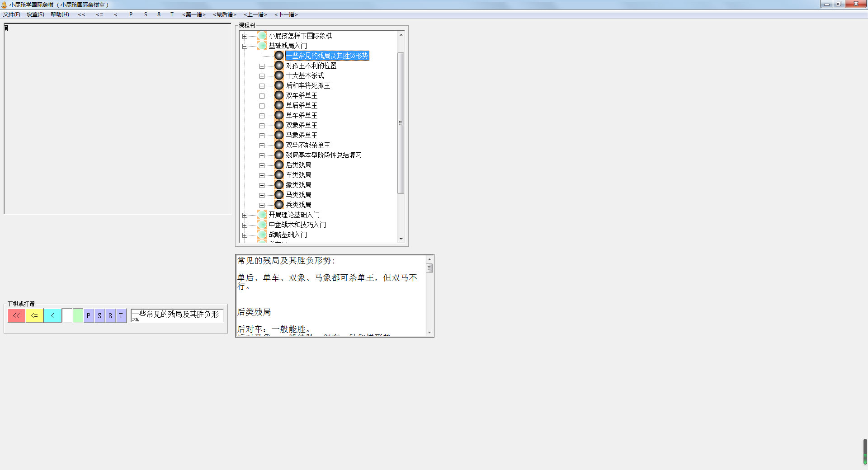Click the red << rewind button
Viewport: 868px width, 470px height.
click(16, 315)
